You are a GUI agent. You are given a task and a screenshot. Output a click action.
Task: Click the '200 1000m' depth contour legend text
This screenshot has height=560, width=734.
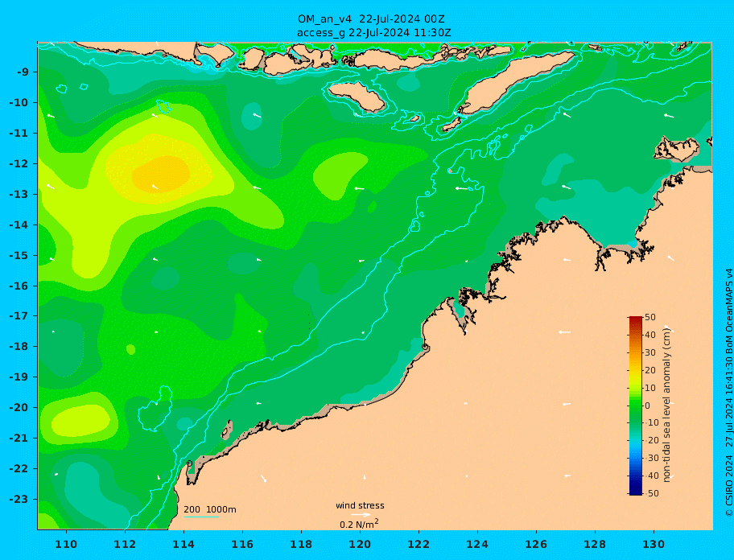pyautogui.click(x=210, y=509)
